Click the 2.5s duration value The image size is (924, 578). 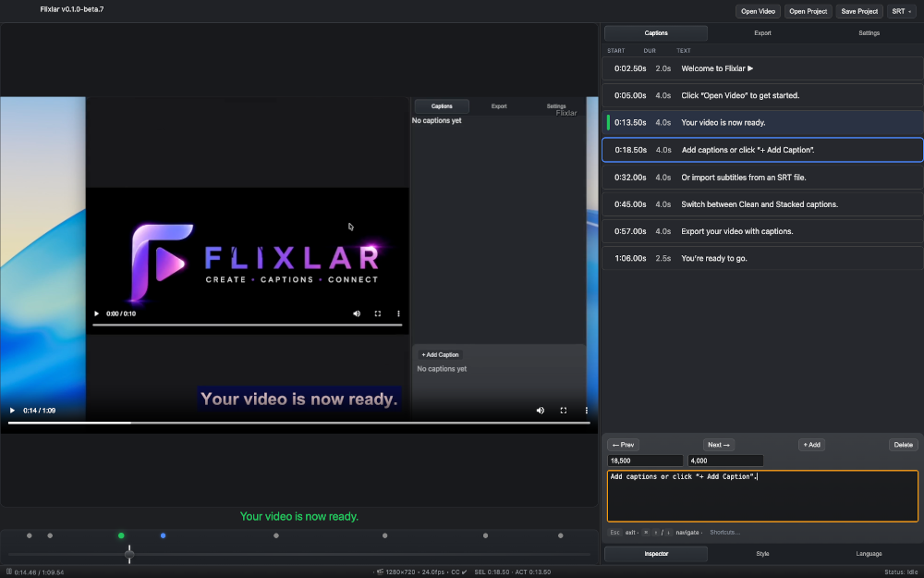pyautogui.click(x=663, y=258)
